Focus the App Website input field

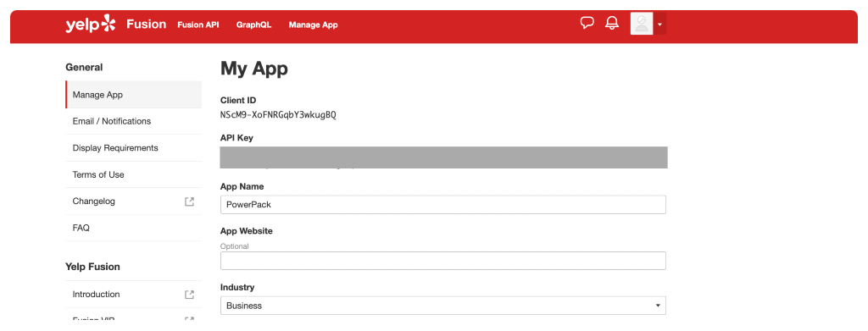[442, 261]
